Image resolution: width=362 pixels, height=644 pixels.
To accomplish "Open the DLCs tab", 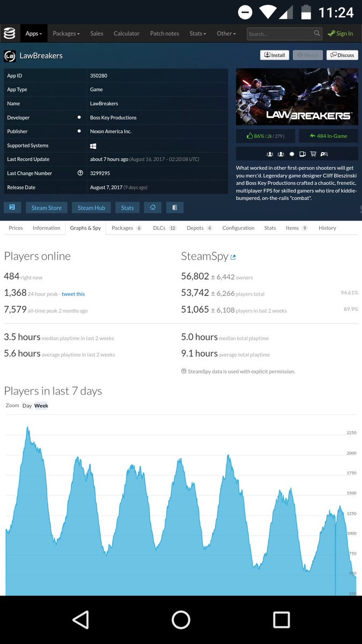I will [x=165, y=228].
